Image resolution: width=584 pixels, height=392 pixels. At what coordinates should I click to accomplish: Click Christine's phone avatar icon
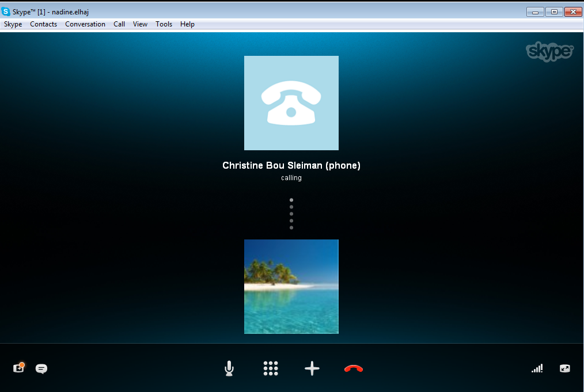pos(291,103)
